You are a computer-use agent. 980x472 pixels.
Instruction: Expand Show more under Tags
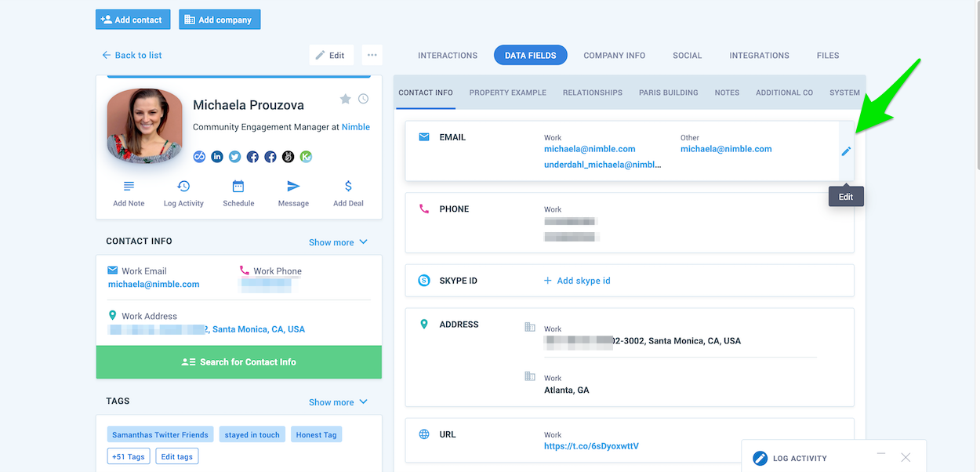click(x=332, y=401)
